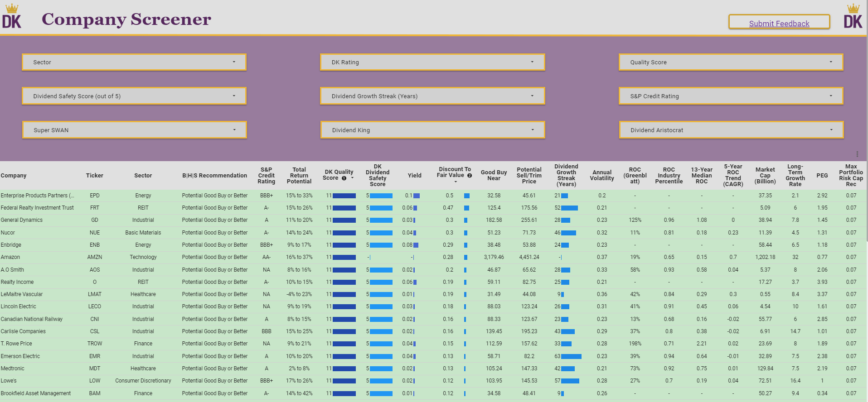The width and height of the screenshot is (868, 402).
Task: Select Federal Realty Investment Trust row name
Action: click(x=37, y=208)
